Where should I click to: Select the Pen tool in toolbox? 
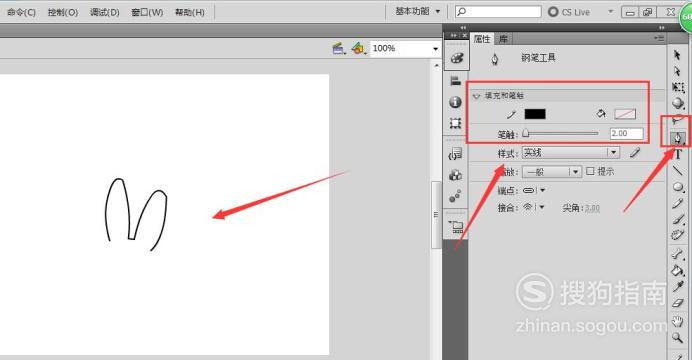678,138
